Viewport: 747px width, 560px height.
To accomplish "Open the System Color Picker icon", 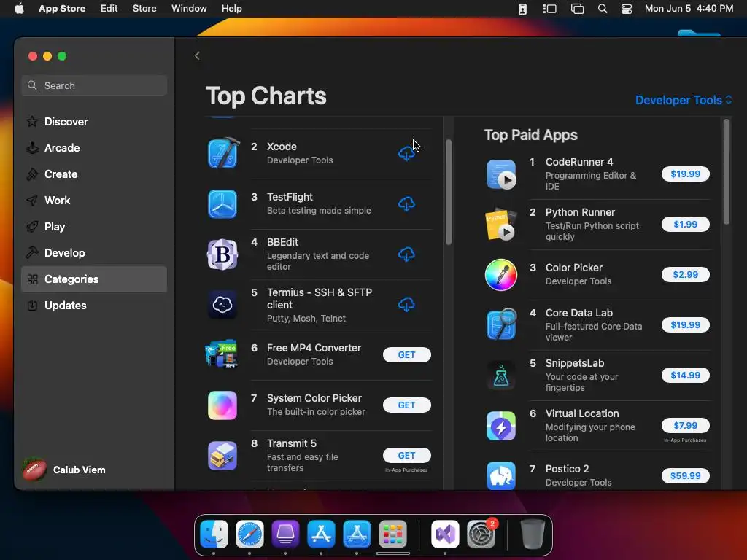I will click(x=222, y=405).
